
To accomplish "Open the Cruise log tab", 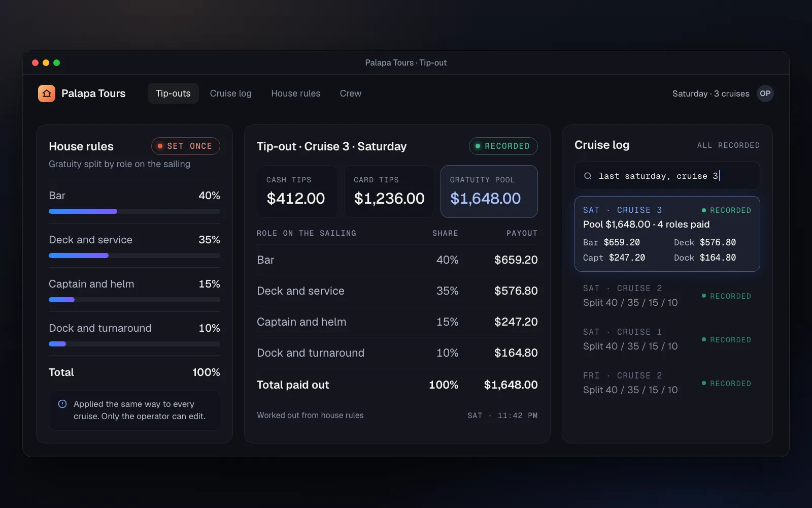I will [x=231, y=93].
